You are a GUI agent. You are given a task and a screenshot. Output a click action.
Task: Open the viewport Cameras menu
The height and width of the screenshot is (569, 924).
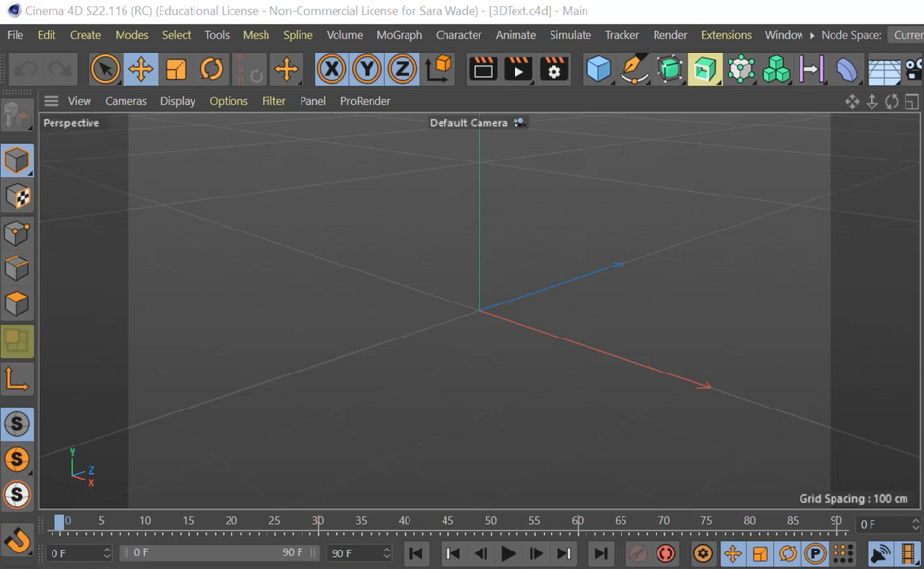click(125, 101)
